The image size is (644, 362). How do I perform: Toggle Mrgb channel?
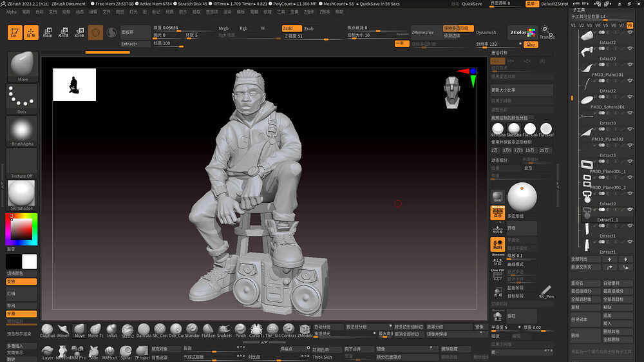tap(223, 28)
